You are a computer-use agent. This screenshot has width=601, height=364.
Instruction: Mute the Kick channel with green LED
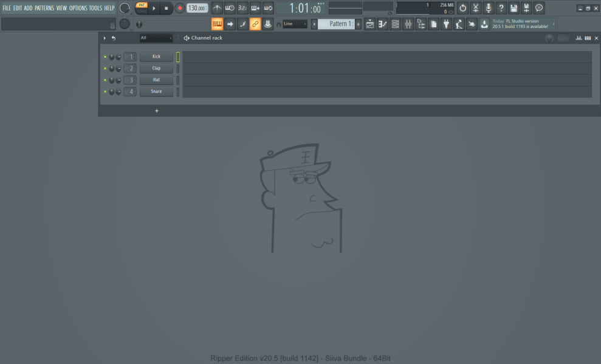(x=105, y=57)
